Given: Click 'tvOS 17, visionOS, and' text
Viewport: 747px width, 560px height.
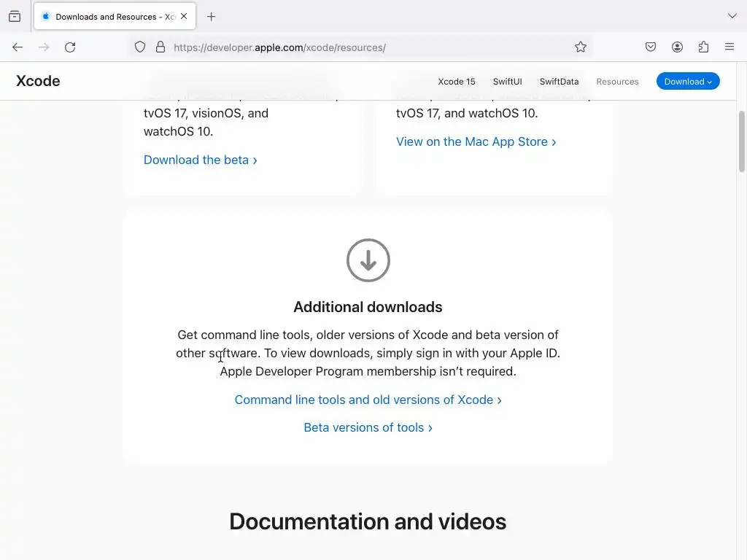Looking at the screenshot, I should click(x=206, y=113).
